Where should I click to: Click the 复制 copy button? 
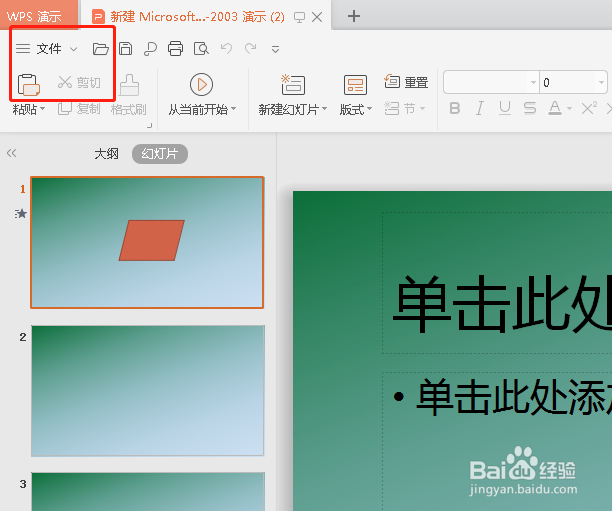pyautogui.click(x=79, y=109)
